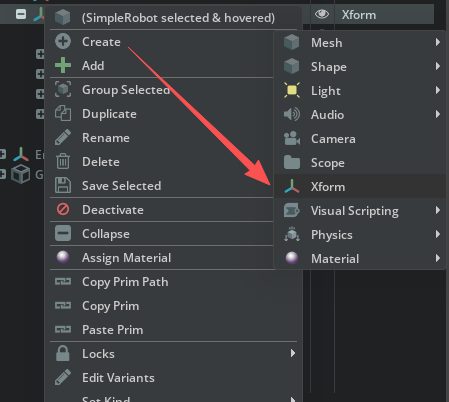Screen dimensions: 449x402
Task: Click the Camera icon in Create submenu
Action: [292, 138]
